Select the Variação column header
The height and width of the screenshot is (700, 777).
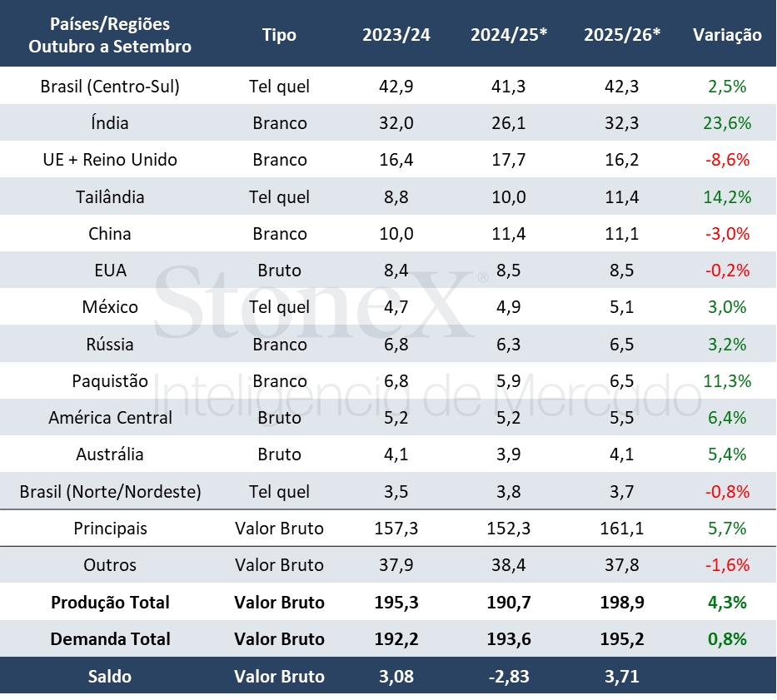(x=727, y=35)
